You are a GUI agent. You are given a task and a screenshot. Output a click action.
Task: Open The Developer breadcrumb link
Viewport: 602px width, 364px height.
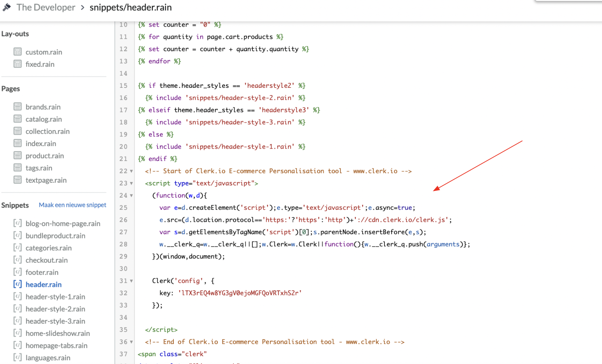pos(46,7)
